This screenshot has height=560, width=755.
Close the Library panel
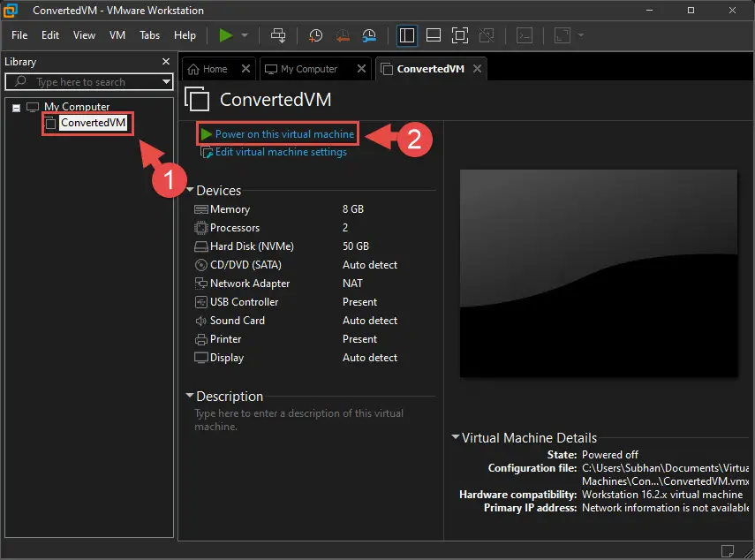point(166,62)
